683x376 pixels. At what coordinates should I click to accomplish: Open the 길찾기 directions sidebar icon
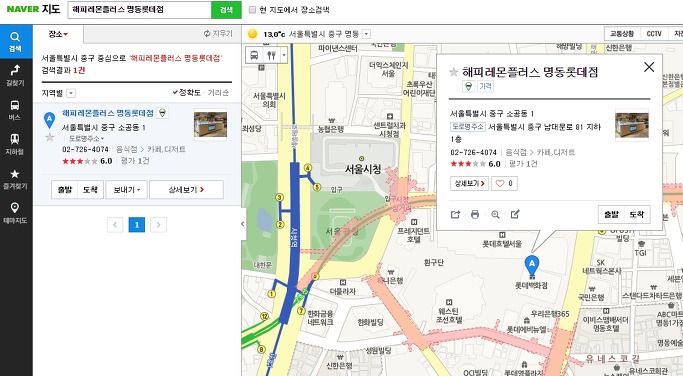coord(16,75)
